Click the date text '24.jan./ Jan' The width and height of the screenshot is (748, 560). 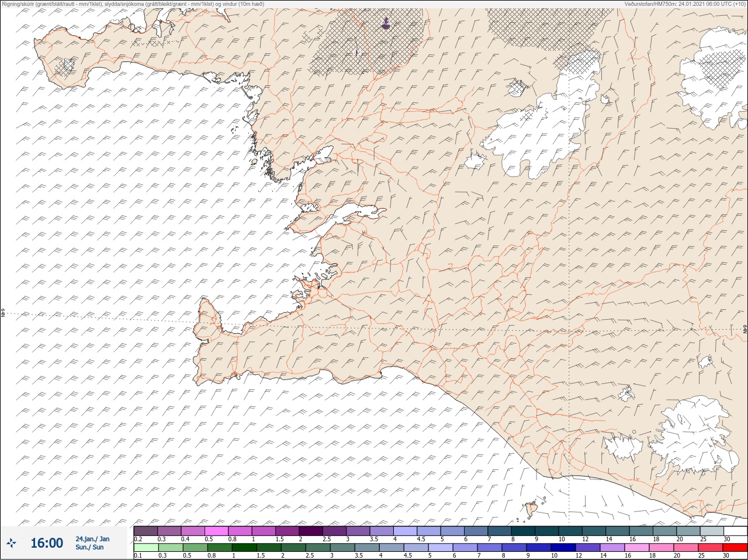point(92,539)
